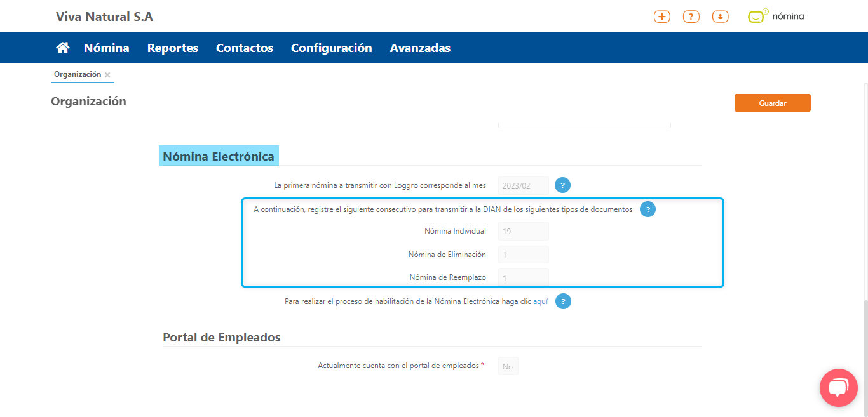The height and width of the screenshot is (417, 868).
Task: Follow the 'aquí' habilitación link
Action: (x=540, y=301)
